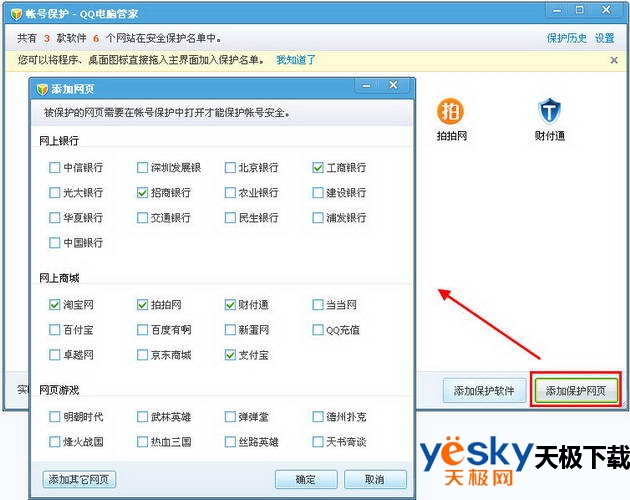630x500 pixels.
Task: Click the 网上银行 section heading
Action: pos(59,141)
